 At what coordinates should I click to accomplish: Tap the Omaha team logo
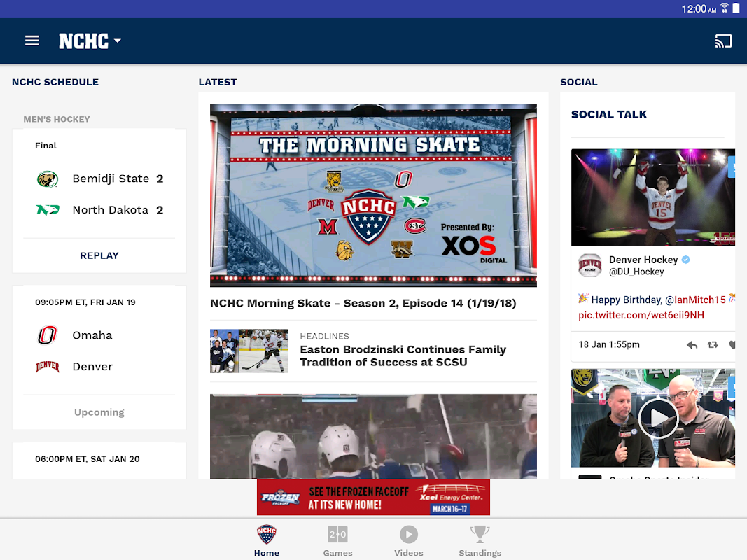(48, 335)
